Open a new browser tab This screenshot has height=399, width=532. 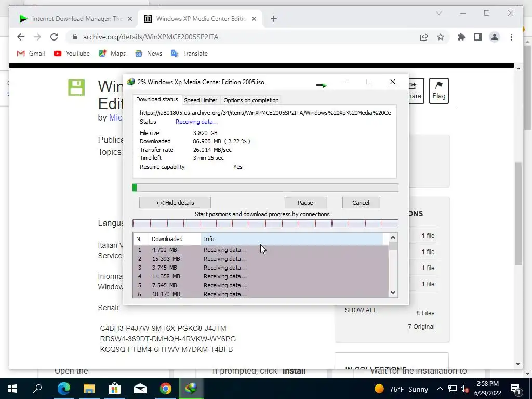point(274,19)
